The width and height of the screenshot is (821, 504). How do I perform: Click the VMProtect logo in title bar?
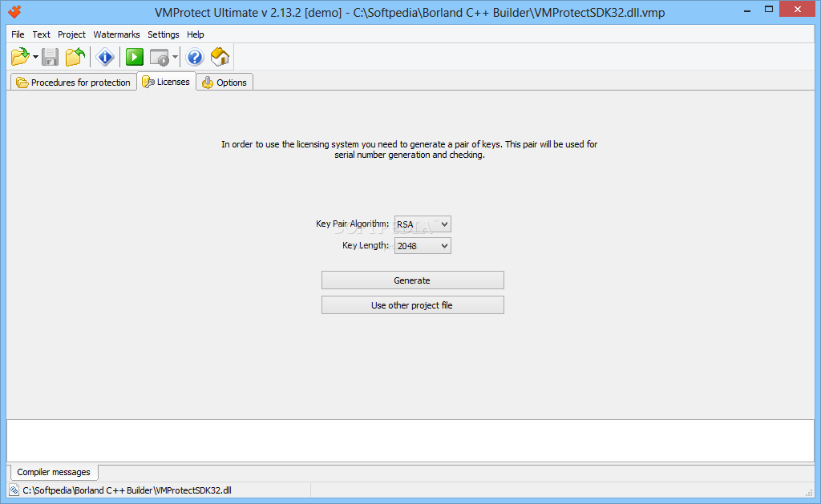[14, 11]
